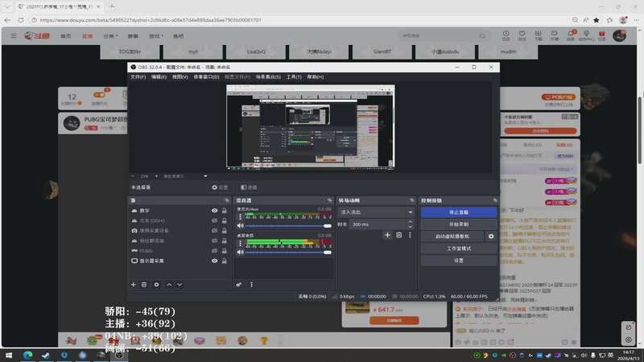644x362 pixels.
Task: Click Douyu search box
Action: point(444,35)
